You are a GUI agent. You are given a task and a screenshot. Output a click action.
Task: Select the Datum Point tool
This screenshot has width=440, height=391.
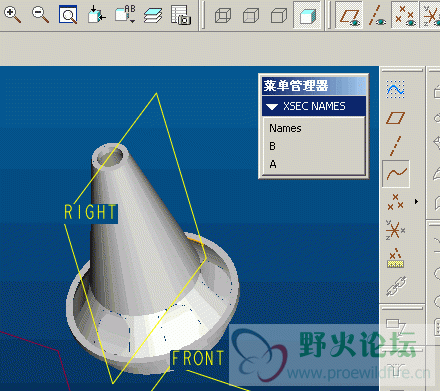[396, 202]
